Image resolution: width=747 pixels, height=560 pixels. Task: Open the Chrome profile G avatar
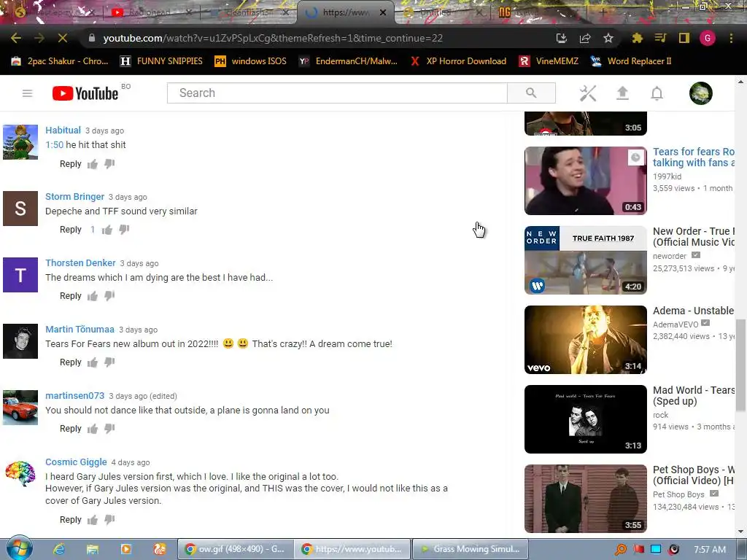coord(708,38)
